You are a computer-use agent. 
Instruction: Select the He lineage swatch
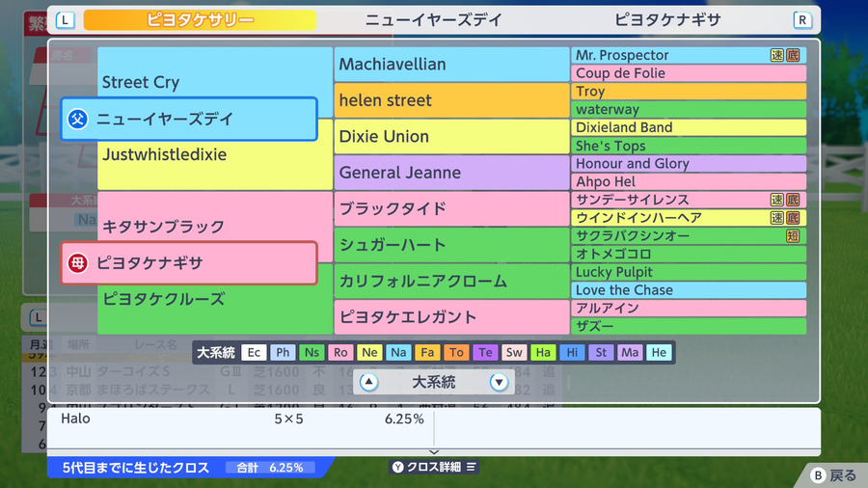pos(659,352)
